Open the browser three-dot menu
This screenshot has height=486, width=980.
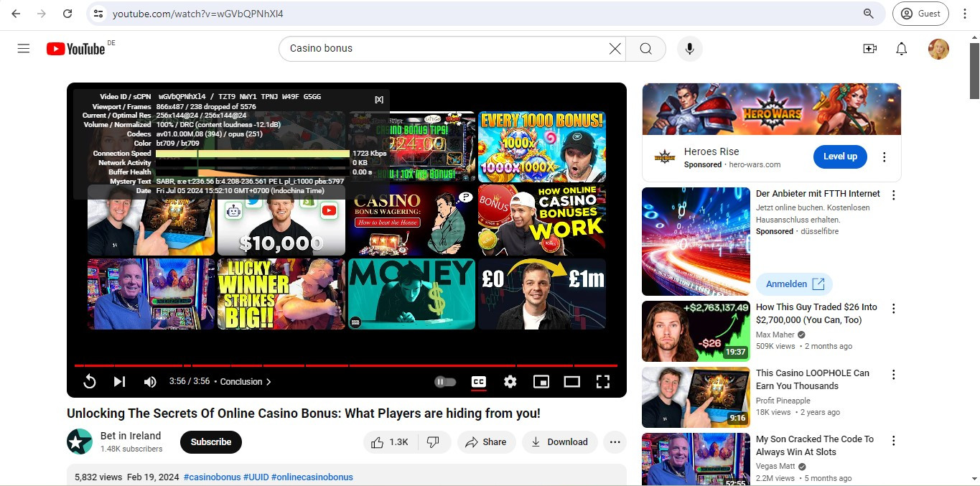coord(964,14)
